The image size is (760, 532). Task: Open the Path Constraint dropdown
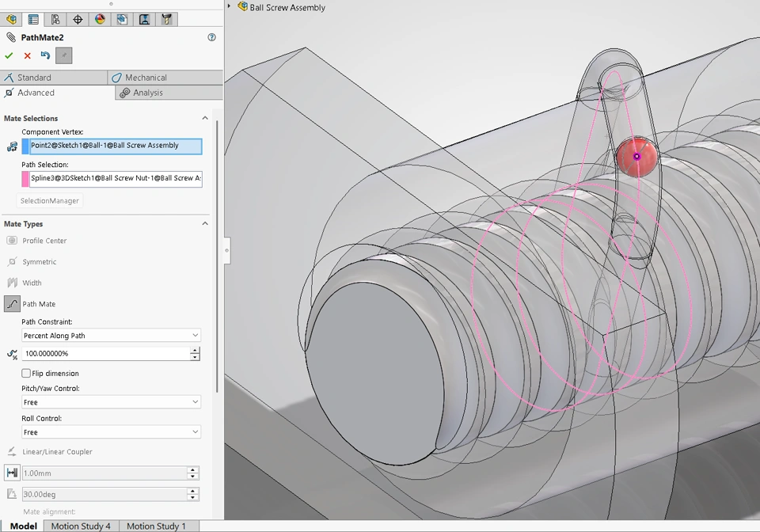point(111,336)
